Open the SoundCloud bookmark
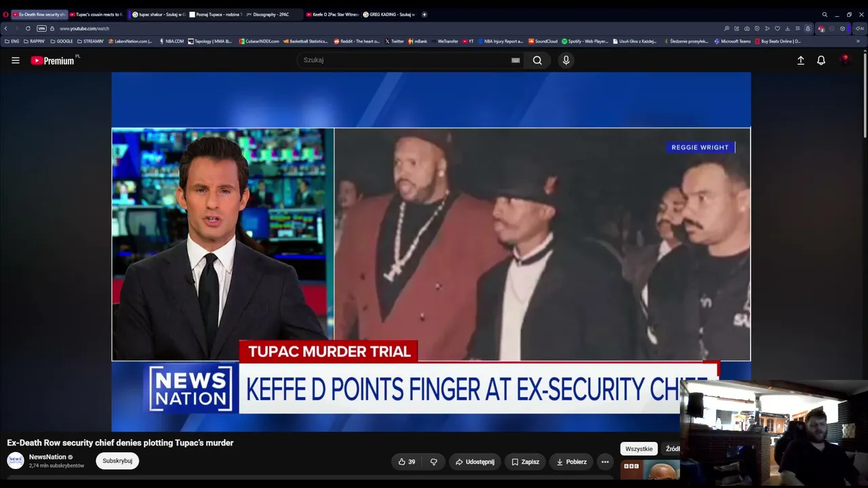This screenshot has height=488, width=868. pyautogui.click(x=543, y=41)
